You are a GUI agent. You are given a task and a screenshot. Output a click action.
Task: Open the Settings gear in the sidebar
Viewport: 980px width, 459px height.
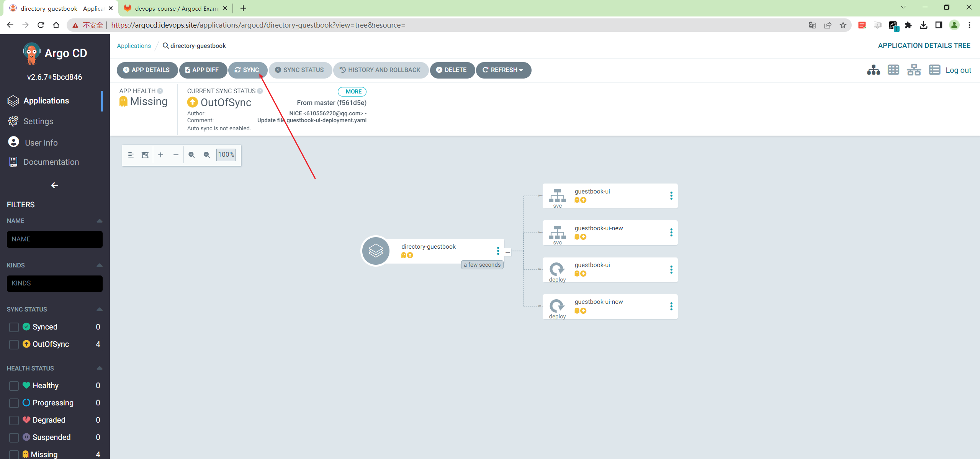tap(13, 121)
